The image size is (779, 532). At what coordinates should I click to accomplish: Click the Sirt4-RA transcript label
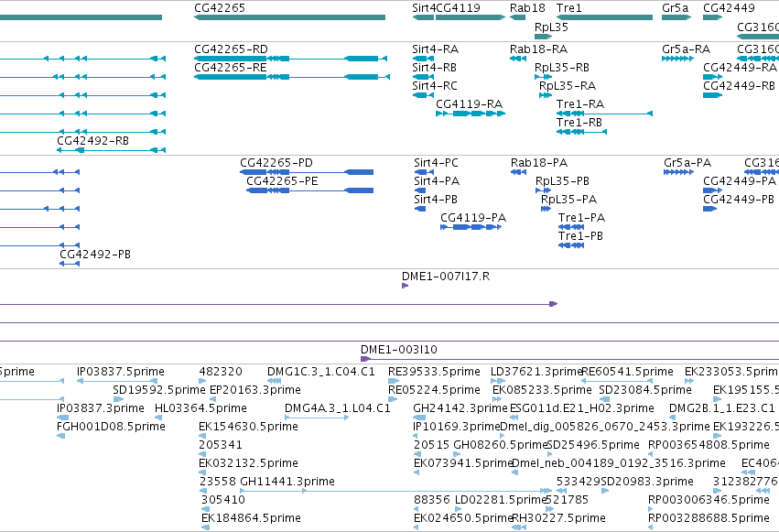[x=435, y=49]
